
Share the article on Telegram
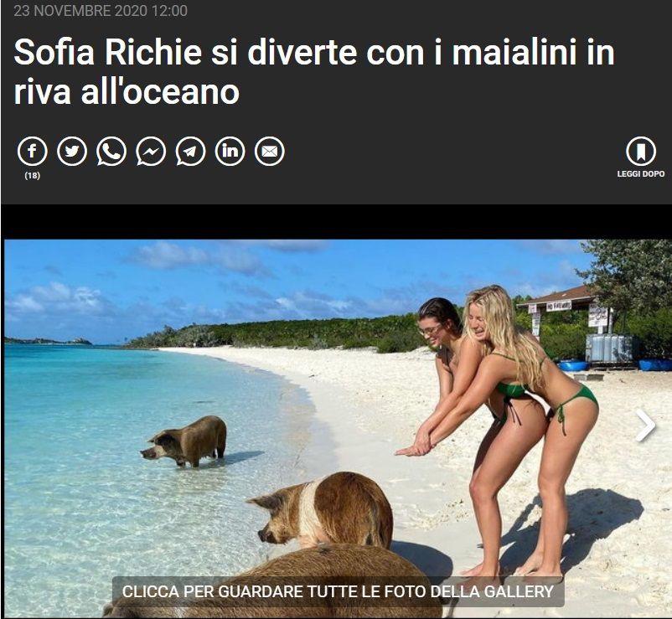(190, 152)
